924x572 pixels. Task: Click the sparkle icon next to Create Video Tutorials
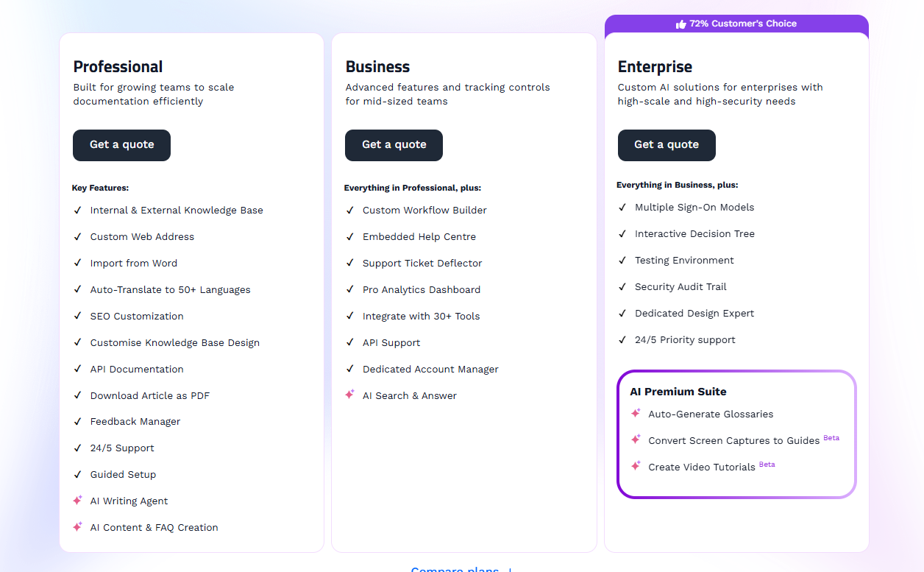(x=636, y=466)
